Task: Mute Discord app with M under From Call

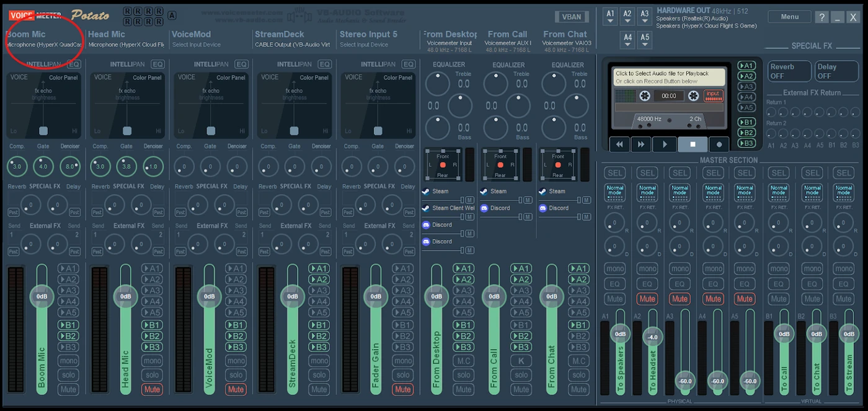Action: (x=528, y=217)
